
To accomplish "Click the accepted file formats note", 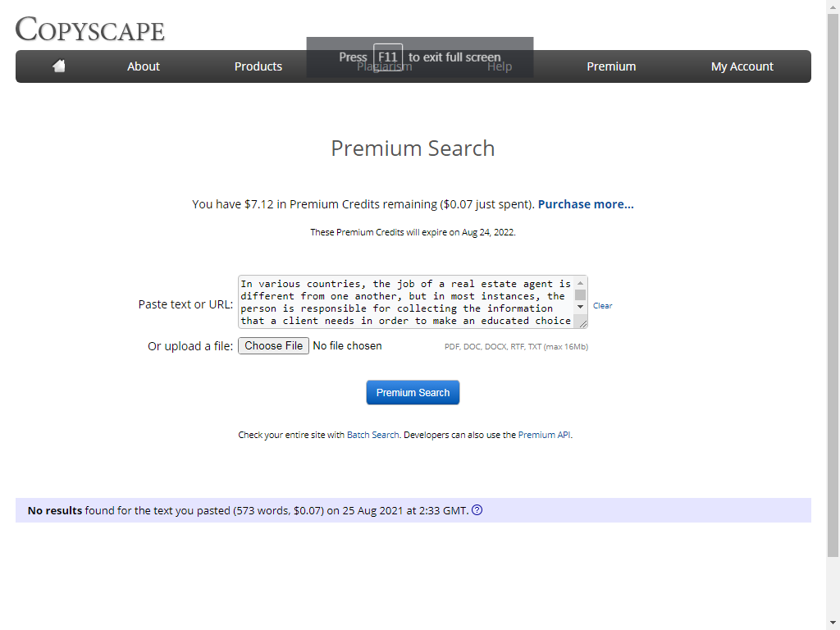I will coord(516,347).
